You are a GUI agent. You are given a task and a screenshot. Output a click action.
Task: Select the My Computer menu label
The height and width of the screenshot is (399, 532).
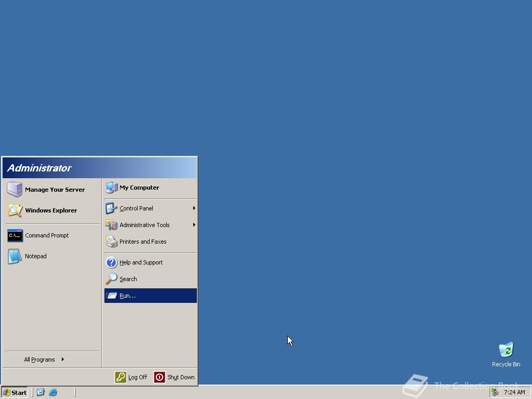[139, 187]
